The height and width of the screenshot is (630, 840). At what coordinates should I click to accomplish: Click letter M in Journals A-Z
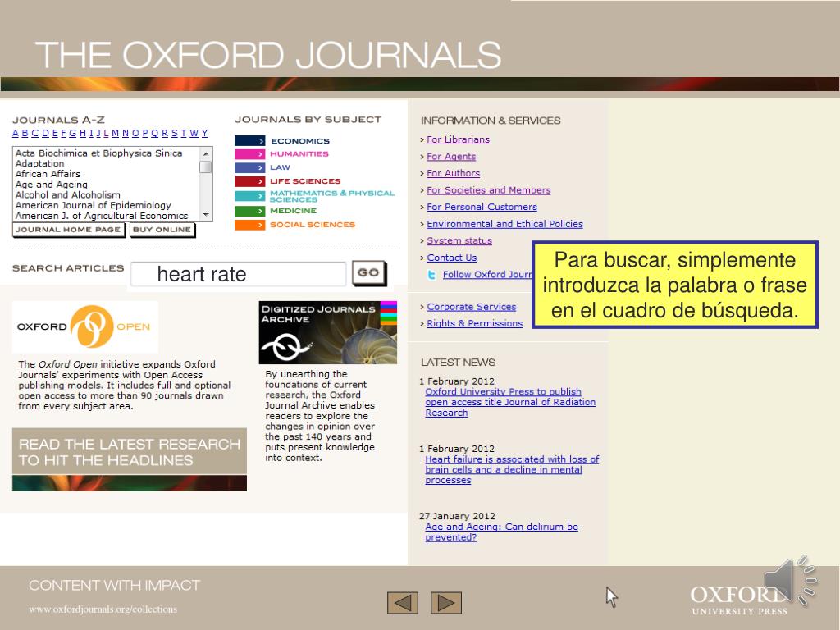coord(115,134)
